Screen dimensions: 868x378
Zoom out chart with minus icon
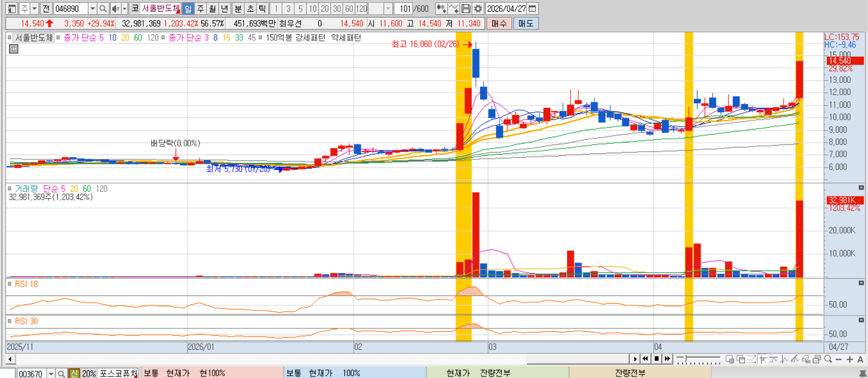[839, 359]
